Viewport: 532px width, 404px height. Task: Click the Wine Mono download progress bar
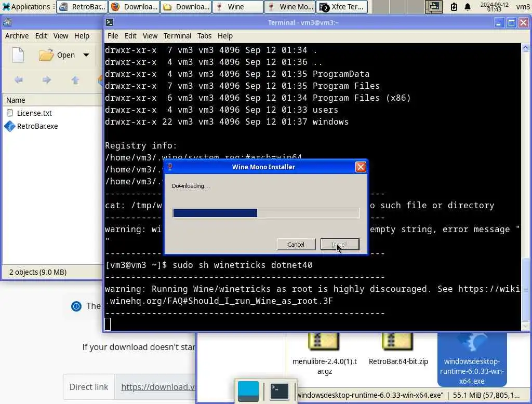265,213
